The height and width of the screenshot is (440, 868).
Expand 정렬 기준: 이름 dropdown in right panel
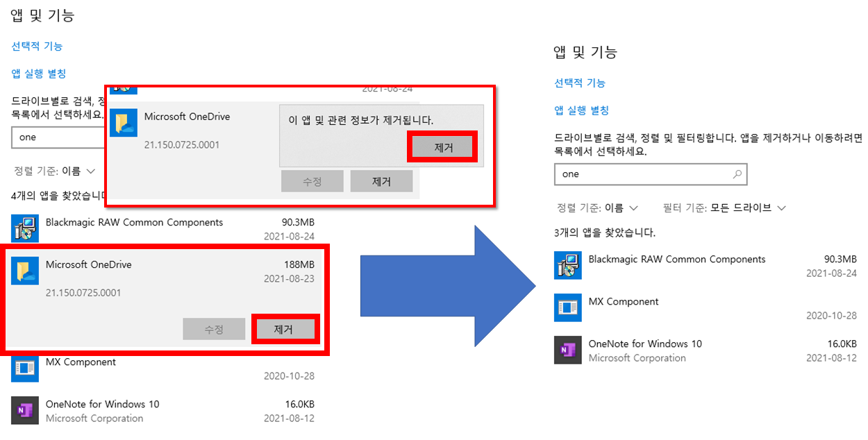[x=597, y=208]
